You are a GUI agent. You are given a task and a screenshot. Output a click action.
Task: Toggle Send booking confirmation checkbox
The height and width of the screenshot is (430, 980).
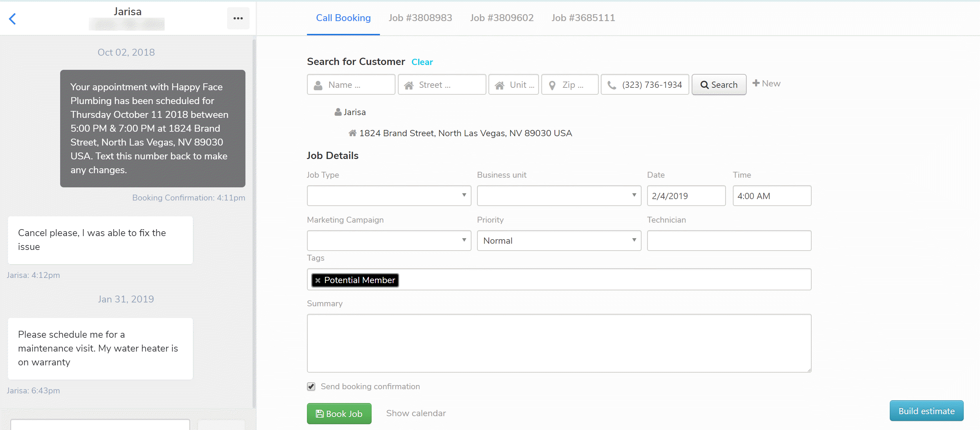(x=311, y=386)
